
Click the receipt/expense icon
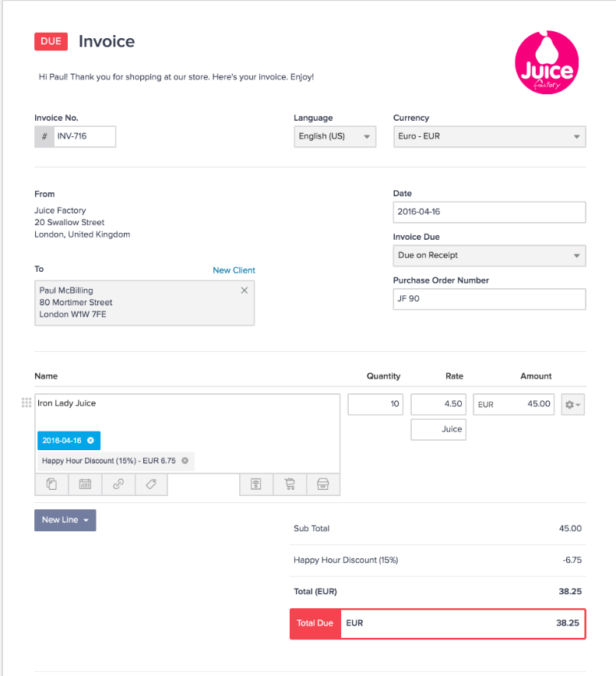[x=255, y=484]
